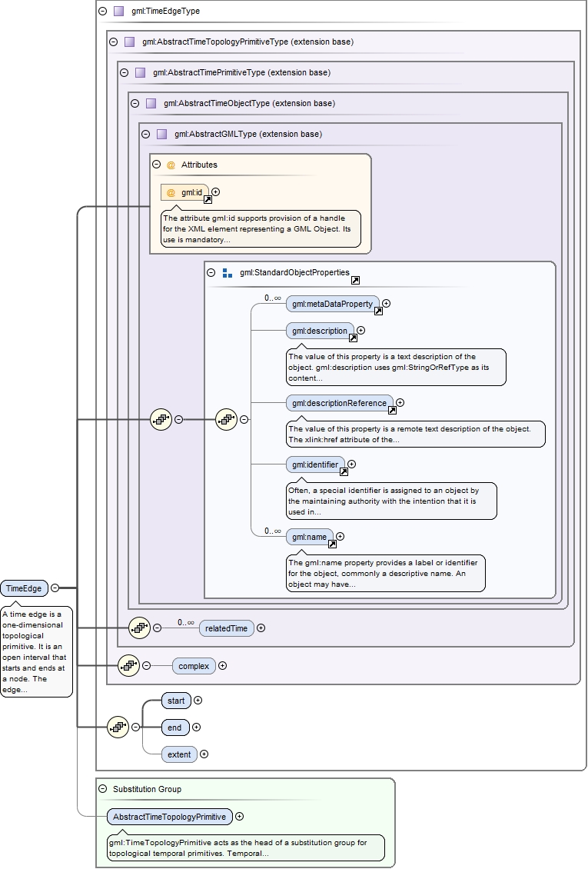The image size is (588, 869).
Task: Expand gml:identifier element
Action: coord(351,464)
